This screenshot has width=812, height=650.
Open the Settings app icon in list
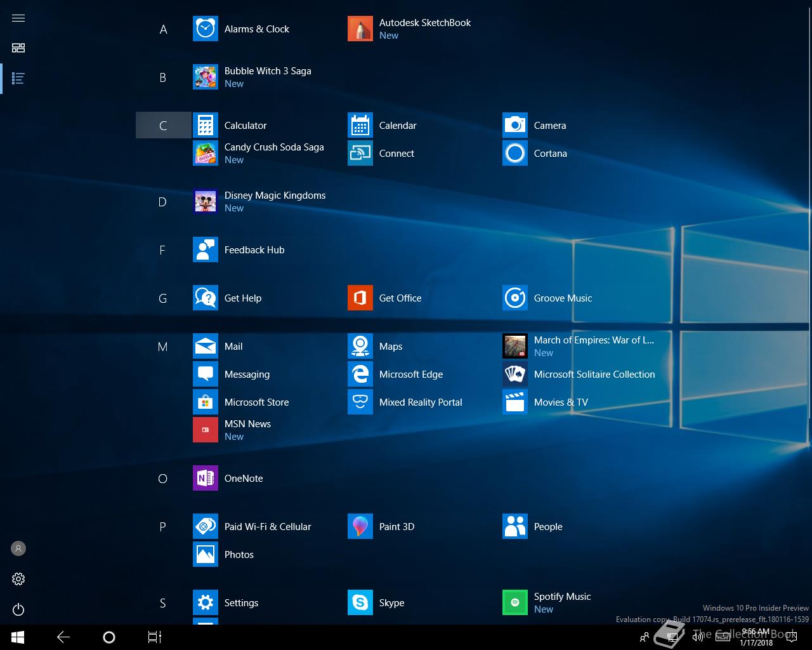206,603
